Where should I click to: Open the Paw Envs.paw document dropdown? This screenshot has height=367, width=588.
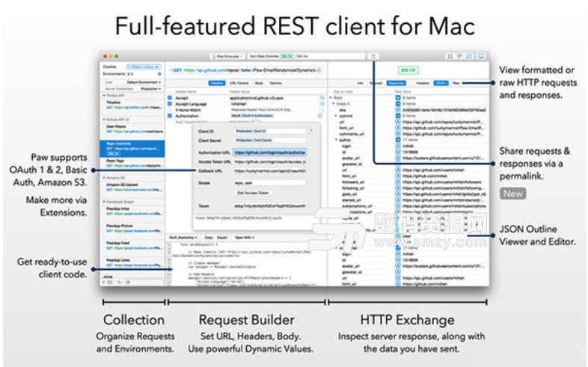point(227,56)
